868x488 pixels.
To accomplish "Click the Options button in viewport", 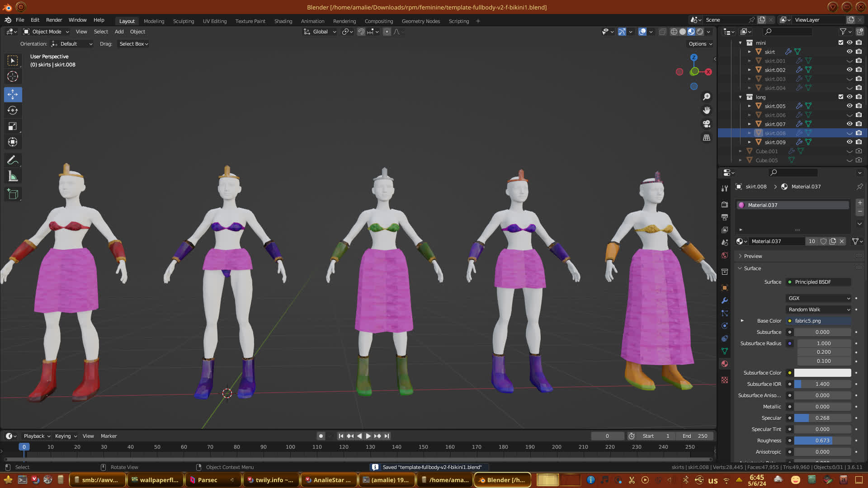I will [x=700, y=44].
